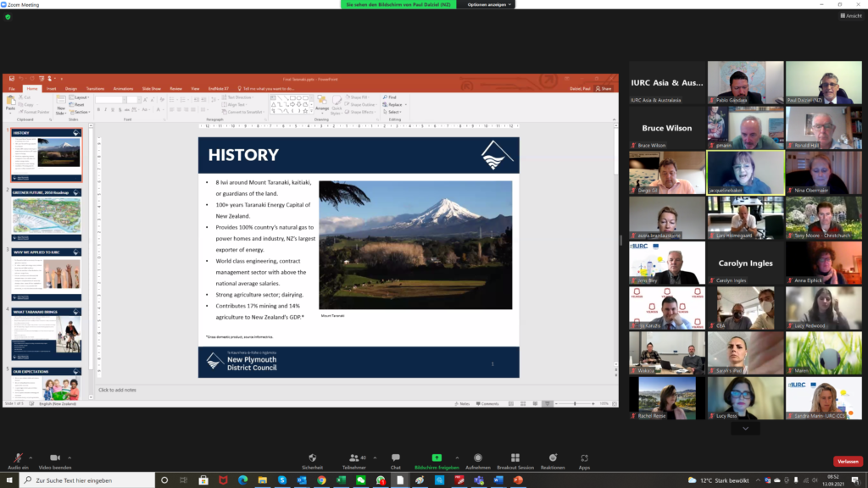Unmute microphone with Audio ein

coord(17,457)
